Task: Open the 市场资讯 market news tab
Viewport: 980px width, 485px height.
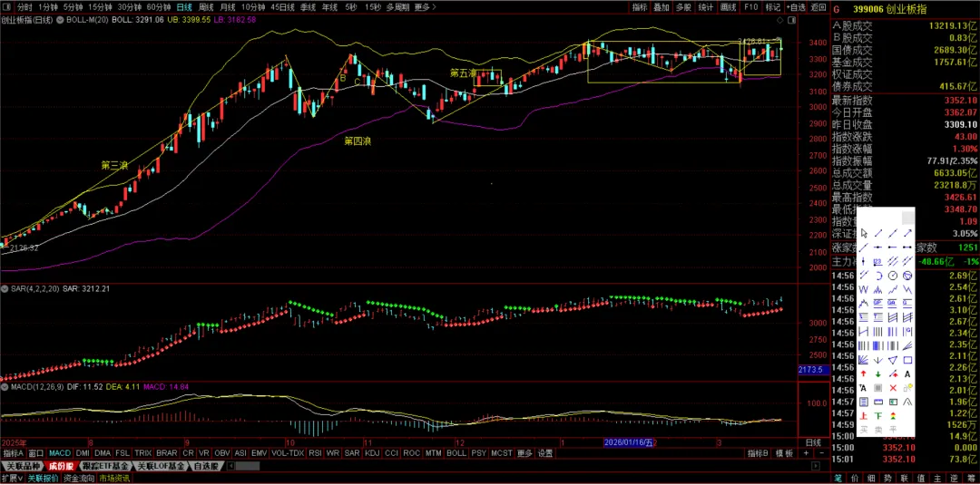Action: tap(114, 479)
